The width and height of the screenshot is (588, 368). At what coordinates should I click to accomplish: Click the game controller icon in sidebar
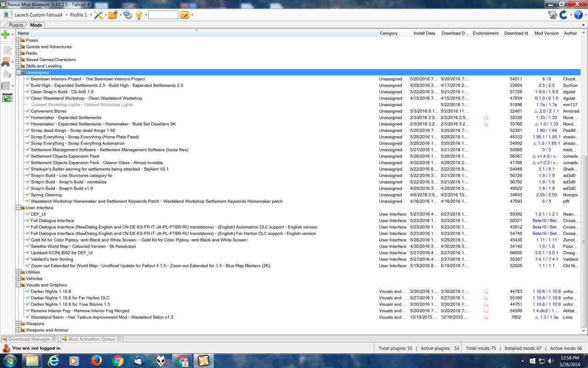[6, 61]
